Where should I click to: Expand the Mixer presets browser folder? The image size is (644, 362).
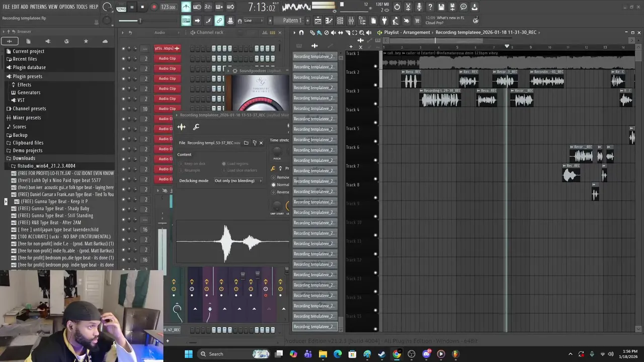click(27, 118)
